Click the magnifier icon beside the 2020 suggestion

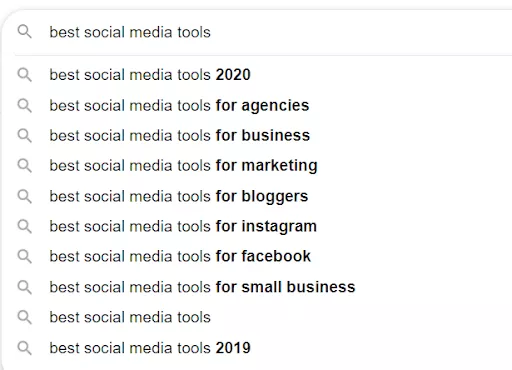(25, 75)
